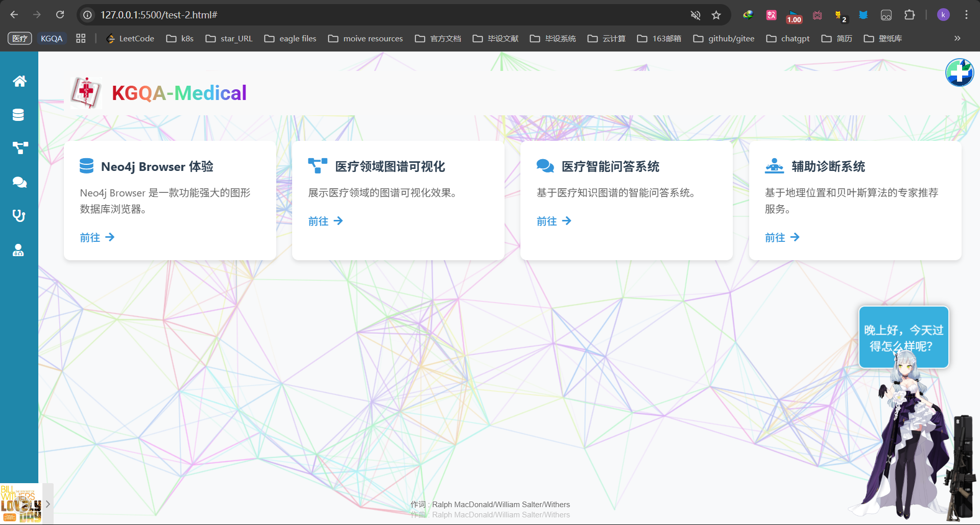Show hidden bookmarks with double chevron

[957, 38]
